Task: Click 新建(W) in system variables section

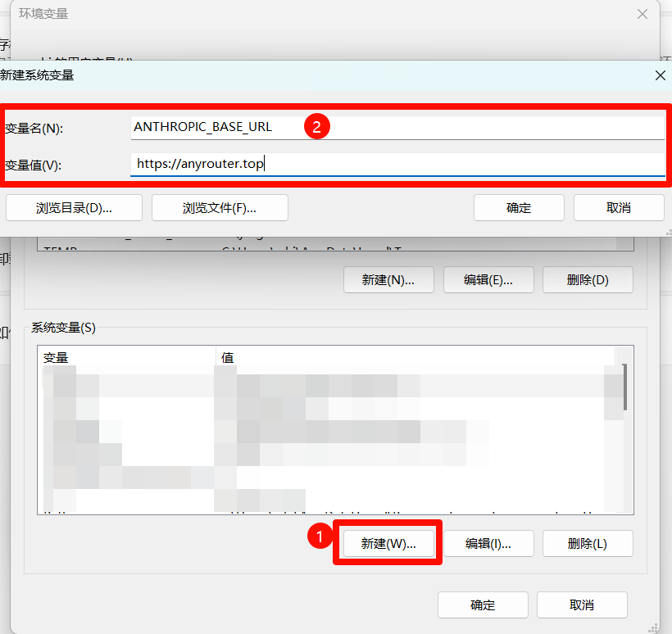Action: [388, 544]
